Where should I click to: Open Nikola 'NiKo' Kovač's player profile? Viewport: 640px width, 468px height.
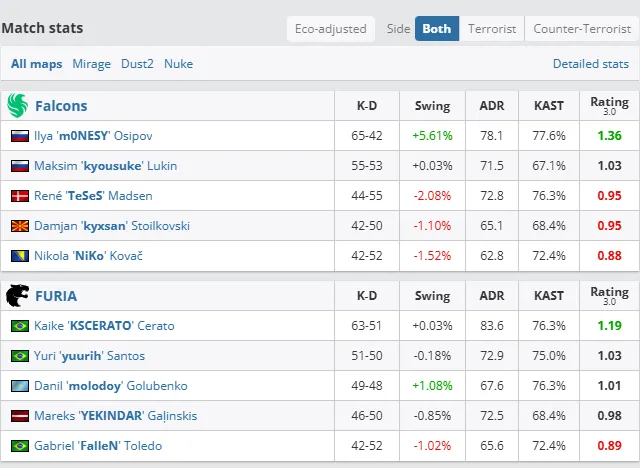click(x=88, y=256)
